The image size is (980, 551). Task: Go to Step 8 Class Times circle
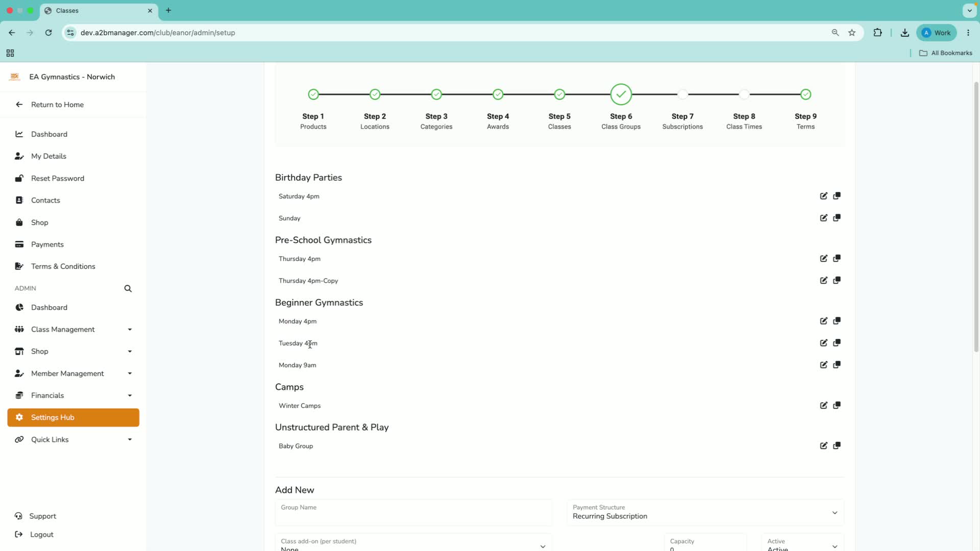point(744,94)
